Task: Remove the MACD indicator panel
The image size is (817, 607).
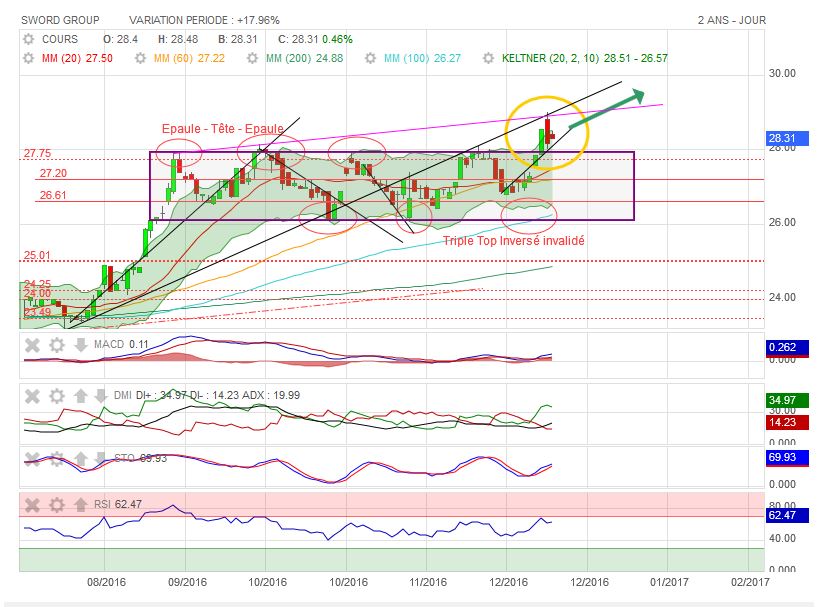Action: pos(32,344)
